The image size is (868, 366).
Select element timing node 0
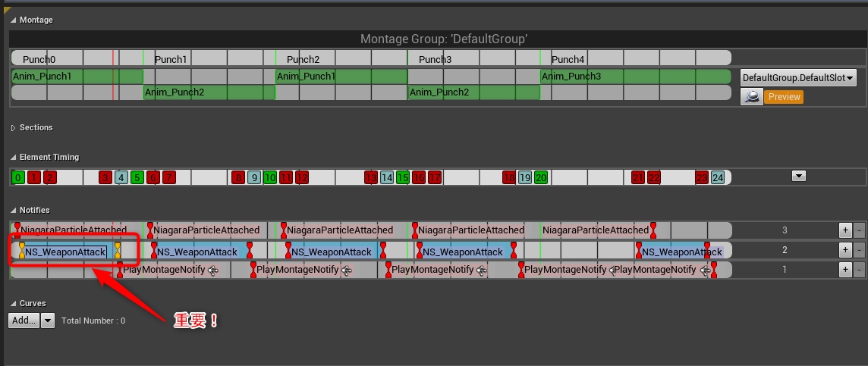[18, 177]
